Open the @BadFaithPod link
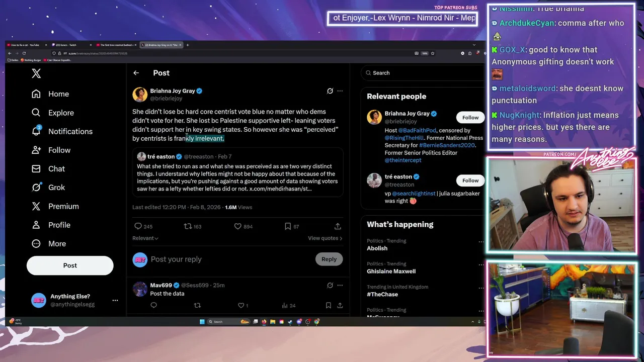644x362 pixels. (x=418, y=130)
